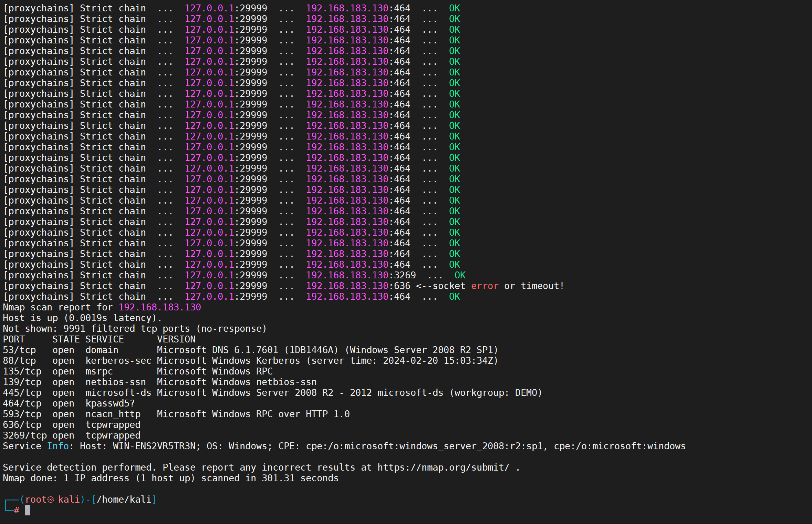Click the 445/tcp port entry
Screen dimensions: 812x524
pyautogui.click(x=22, y=393)
